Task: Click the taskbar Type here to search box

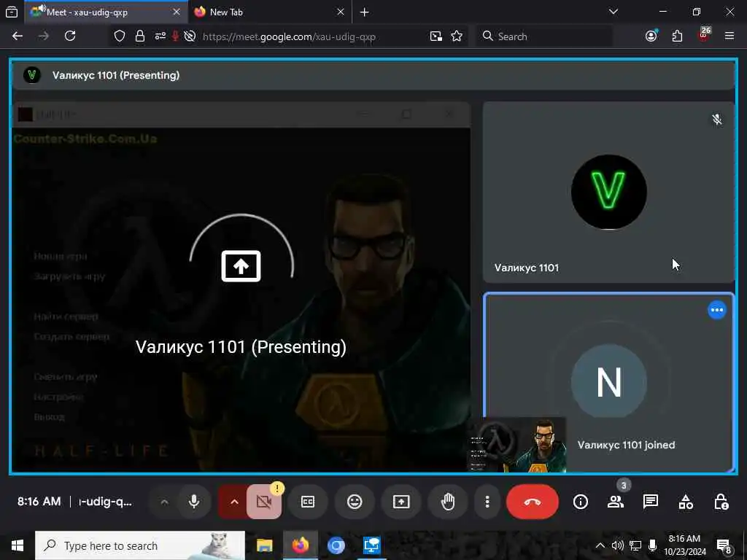Action: coord(140,545)
